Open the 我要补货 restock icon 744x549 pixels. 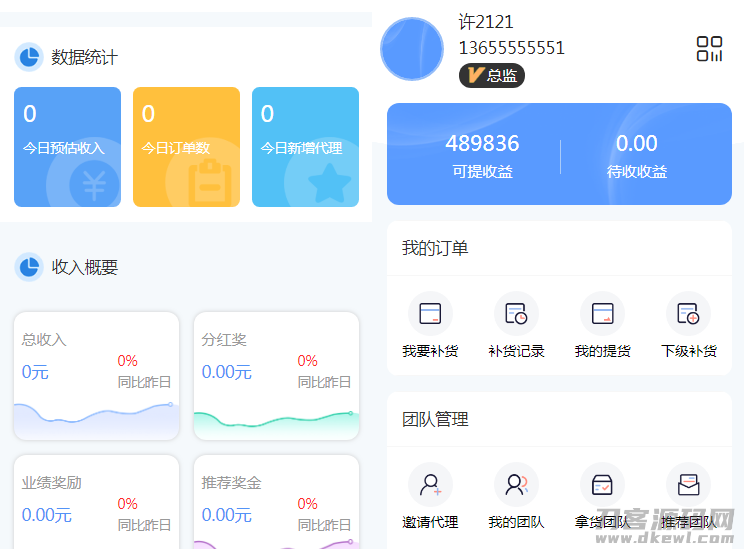[430, 314]
